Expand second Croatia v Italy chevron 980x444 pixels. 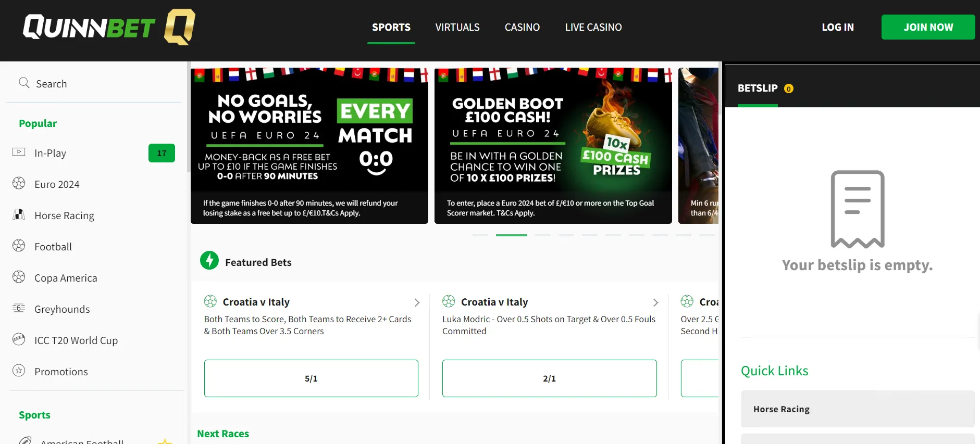655,302
